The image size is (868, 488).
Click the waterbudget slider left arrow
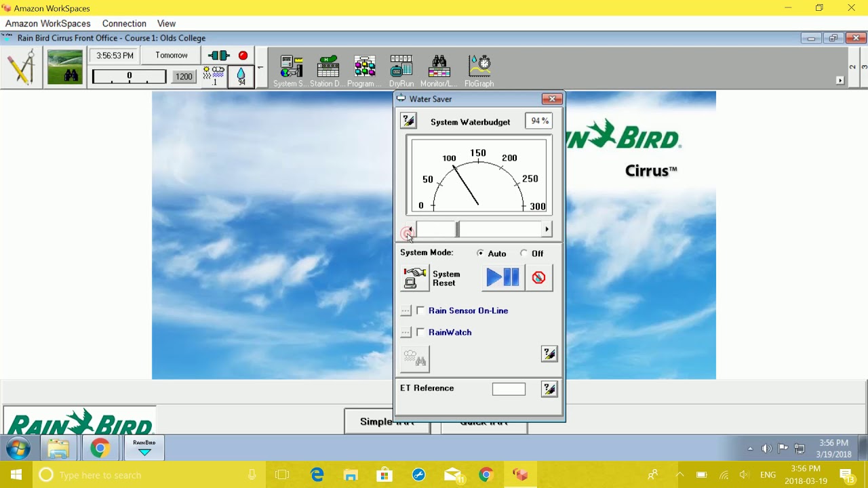point(410,230)
